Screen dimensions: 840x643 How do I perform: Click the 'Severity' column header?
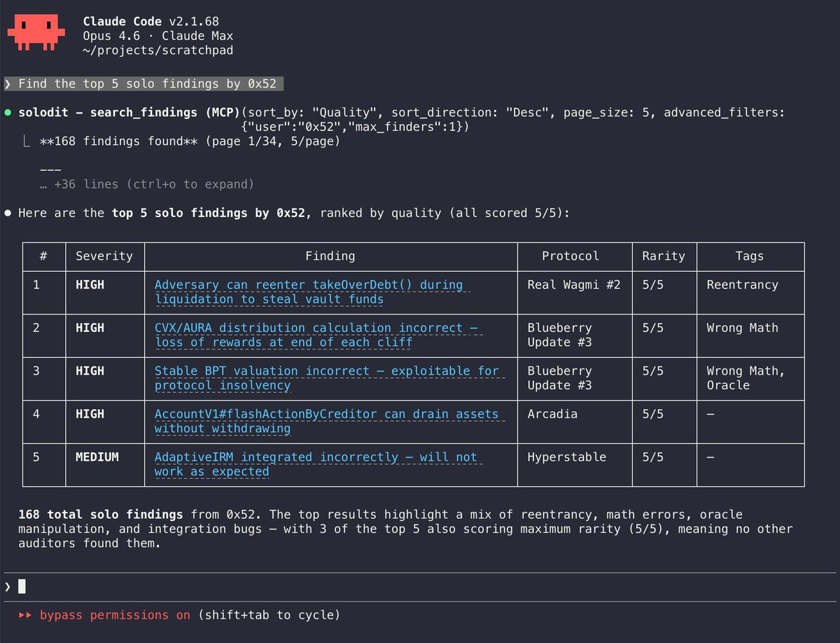point(104,256)
